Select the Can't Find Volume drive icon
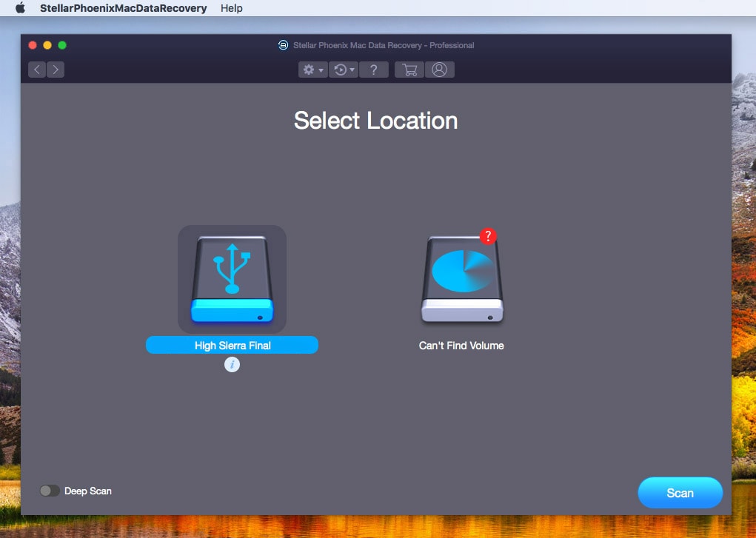The height and width of the screenshot is (538, 756). tap(461, 280)
